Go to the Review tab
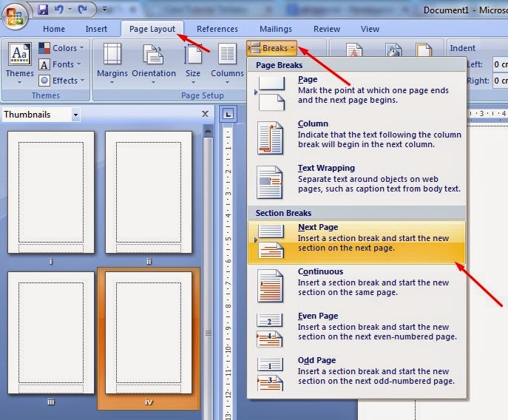 pyautogui.click(x=327, y=29)
